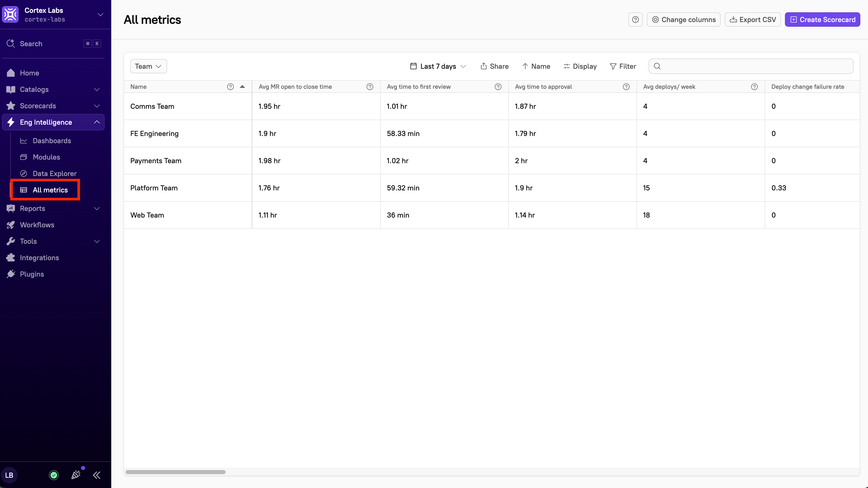Select the Web Team row name
This screenshot has height=488, width=868.
pos(147,215)
